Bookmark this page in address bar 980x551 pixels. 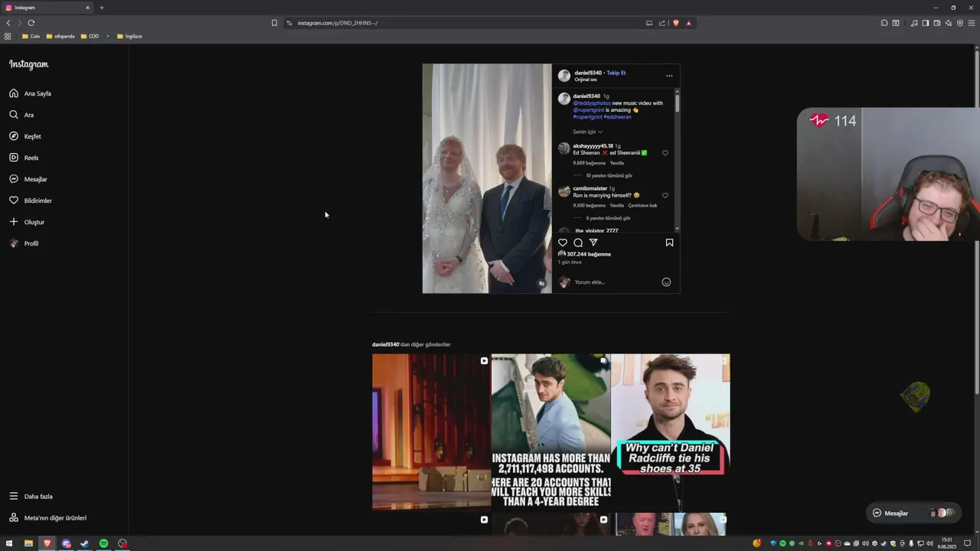coord(274,23)
